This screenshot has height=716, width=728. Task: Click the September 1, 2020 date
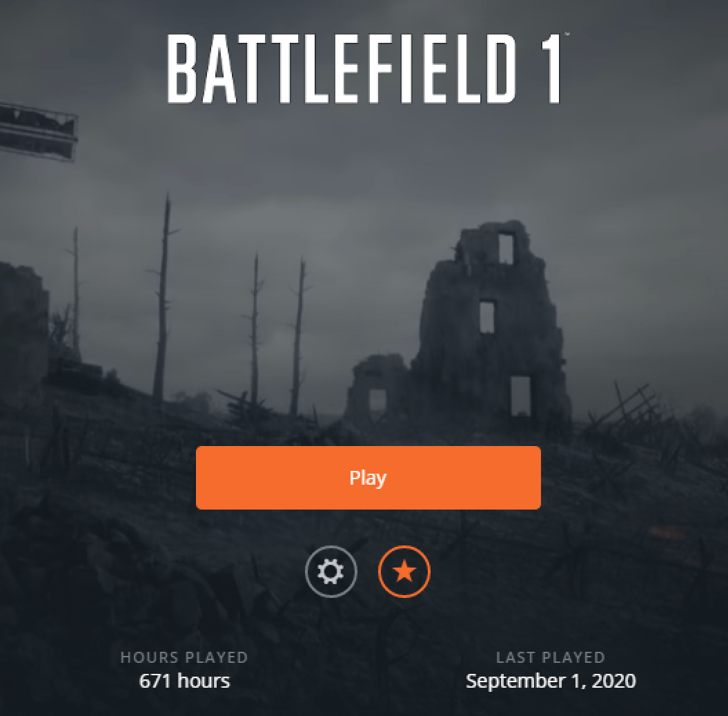coord(551,681)
